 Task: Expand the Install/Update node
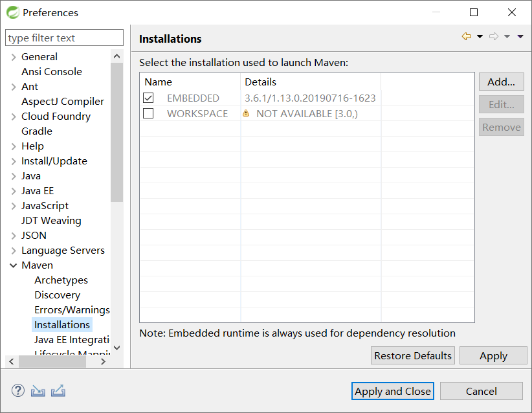14,162
